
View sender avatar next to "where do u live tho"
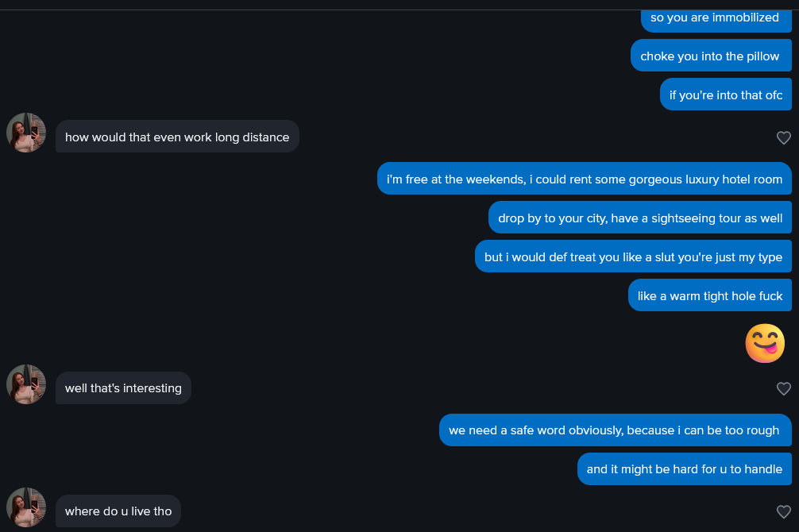point(26,507)
